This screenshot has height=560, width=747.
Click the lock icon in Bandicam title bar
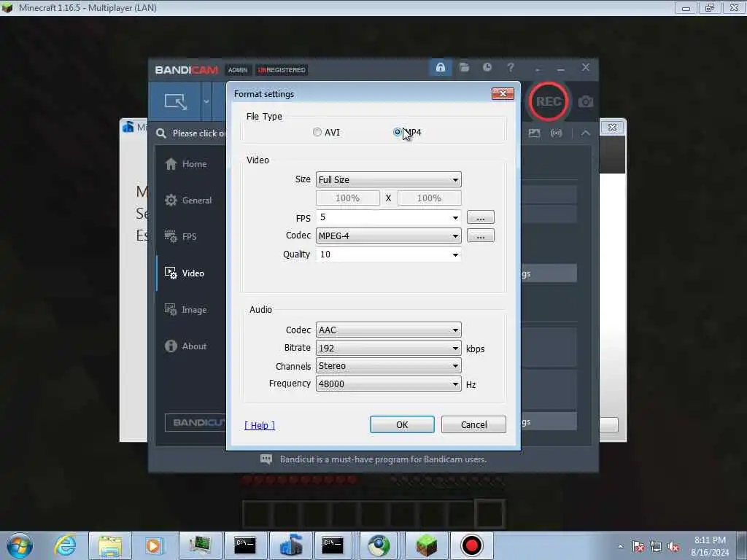click(440, 68)
